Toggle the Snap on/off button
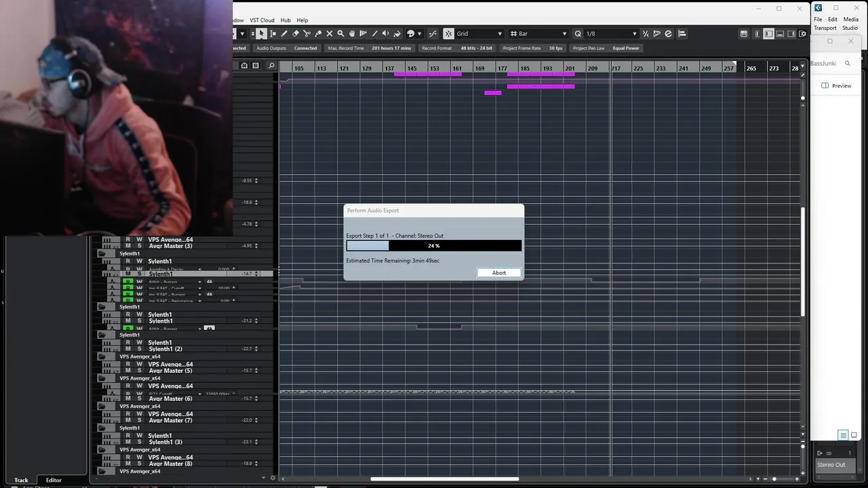The image size is (868, 488). pyautogui.click(x=449, y=34)
